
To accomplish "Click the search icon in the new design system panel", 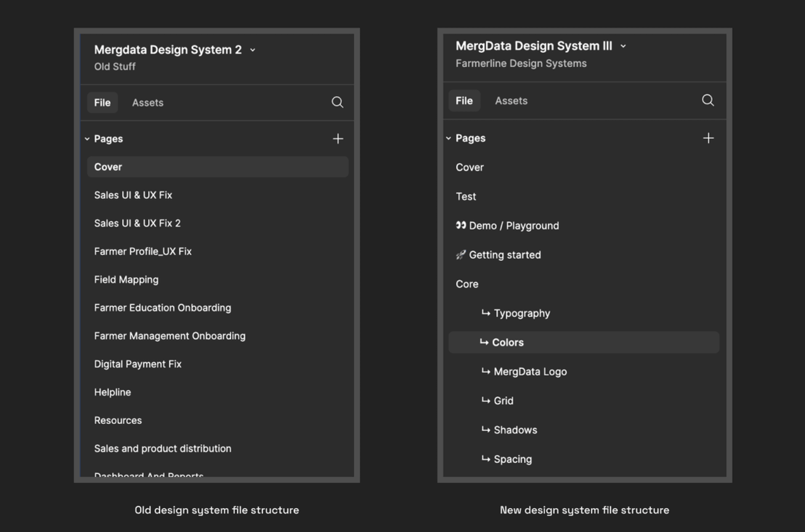I will point(708,100).
